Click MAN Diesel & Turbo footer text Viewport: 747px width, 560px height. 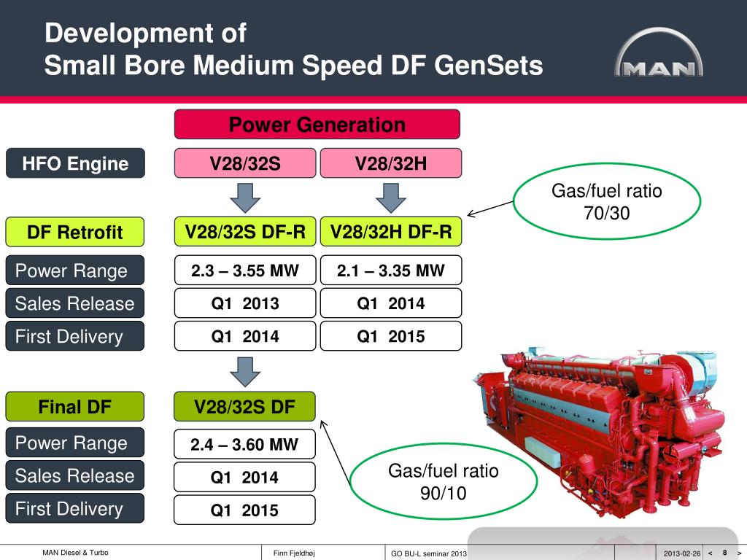[x=75, y=553]
